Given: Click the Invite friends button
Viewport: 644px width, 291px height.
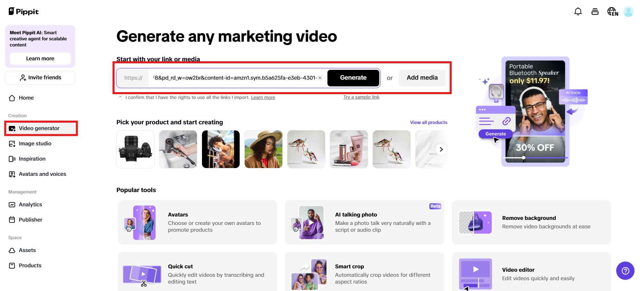Looking at the screenshot, I should click(x=40, y=78).
